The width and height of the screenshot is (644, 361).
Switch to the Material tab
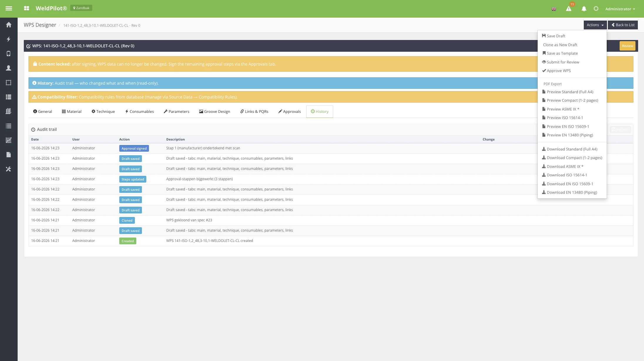(72, 111)
